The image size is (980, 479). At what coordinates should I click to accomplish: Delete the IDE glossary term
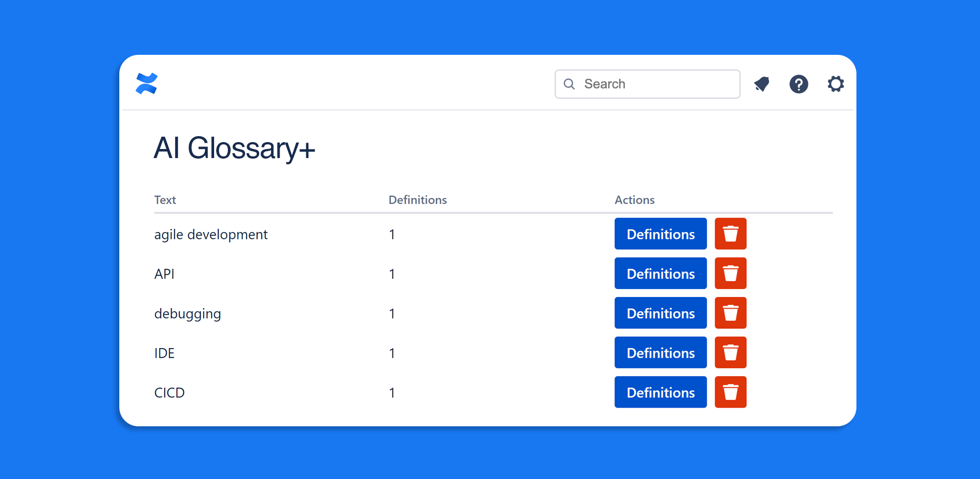pyautogui.click(x=730, y=352)
